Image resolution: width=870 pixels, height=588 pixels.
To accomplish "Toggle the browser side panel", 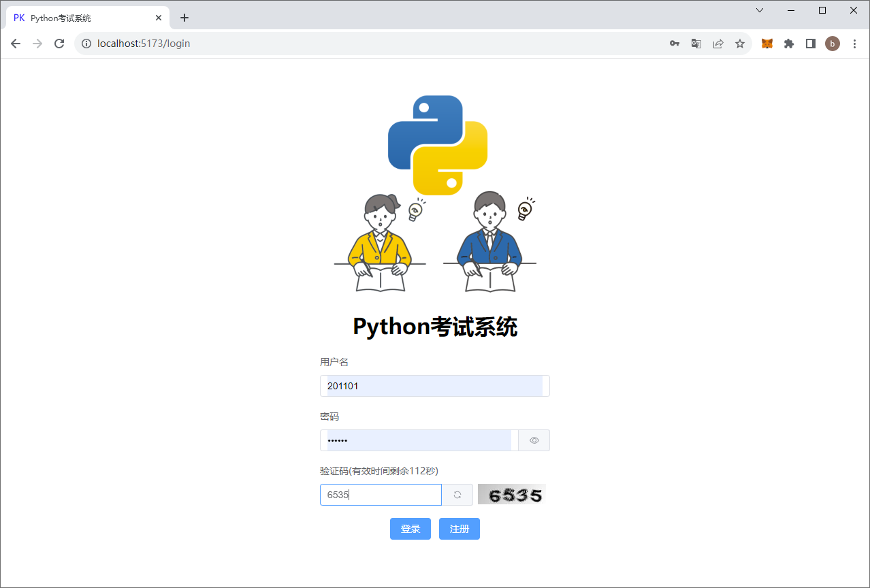I will click(811, 44).
